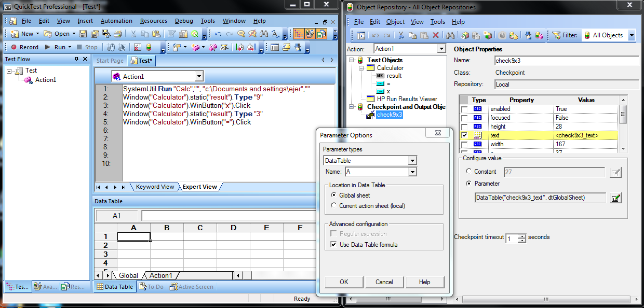Image resolution: width=644 pixels, height=308 pixels.
Task: Click the Stop button in QuickTest toolbar
Action: tap(87, 47)
